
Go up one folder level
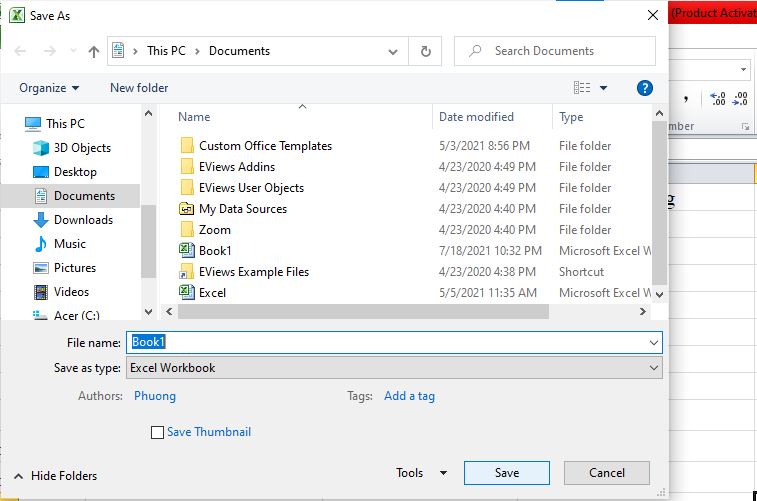click(x=94, y=51)
